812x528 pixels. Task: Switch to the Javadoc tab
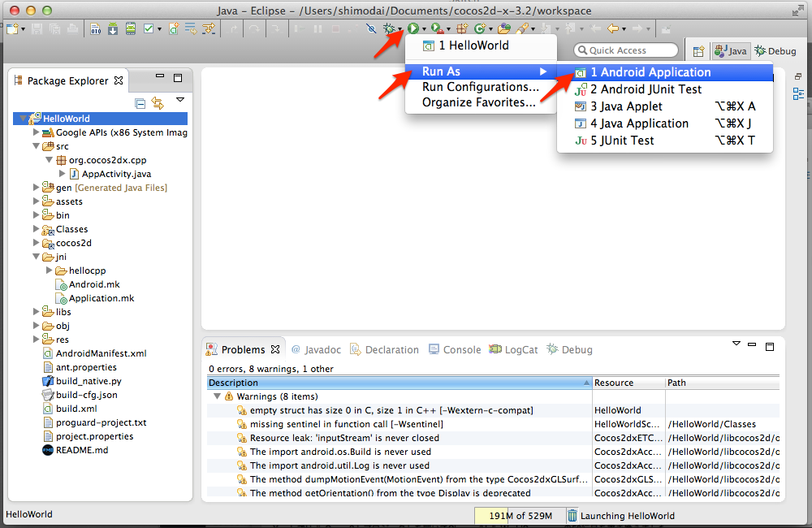point(316,350)
